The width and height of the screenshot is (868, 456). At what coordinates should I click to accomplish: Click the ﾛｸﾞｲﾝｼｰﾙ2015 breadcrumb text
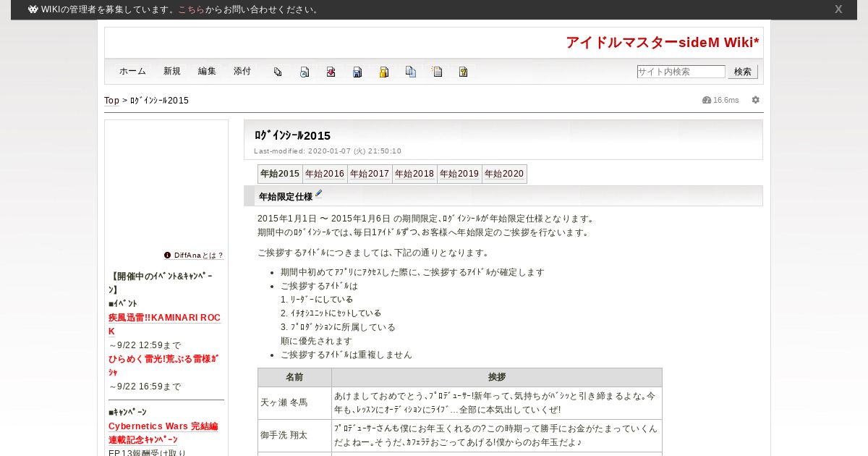pyautogui.click(x=159, y=101)
